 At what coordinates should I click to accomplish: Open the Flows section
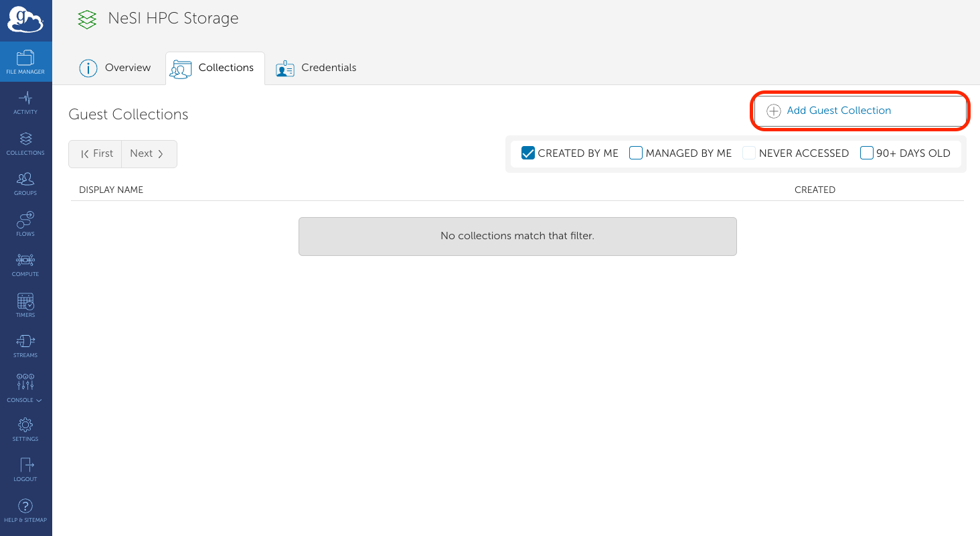(x=25, y=224)
